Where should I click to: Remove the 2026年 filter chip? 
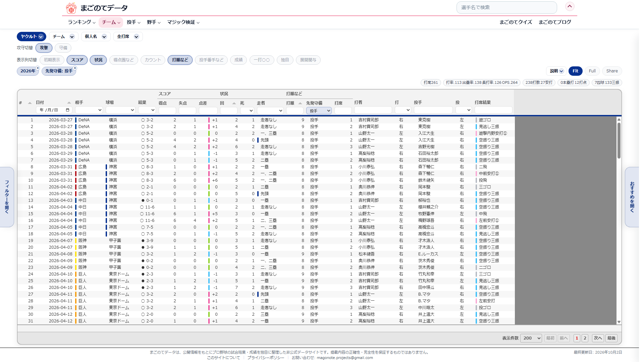coord(38,68)
